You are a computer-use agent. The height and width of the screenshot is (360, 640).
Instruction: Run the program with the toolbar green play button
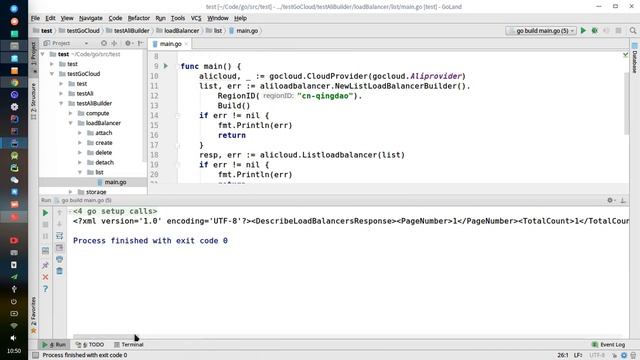(583, 31)
